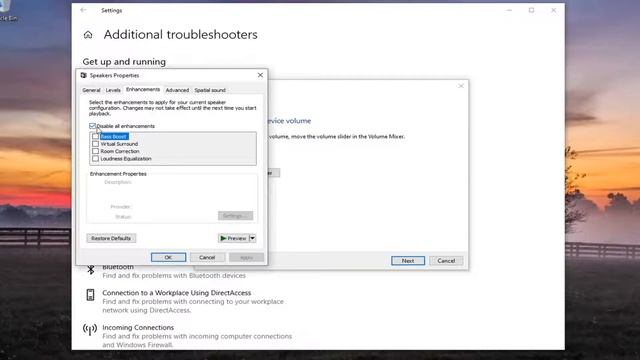Maximize the Settings window
This screenshot has height=360, width=640.
(531, 10)
